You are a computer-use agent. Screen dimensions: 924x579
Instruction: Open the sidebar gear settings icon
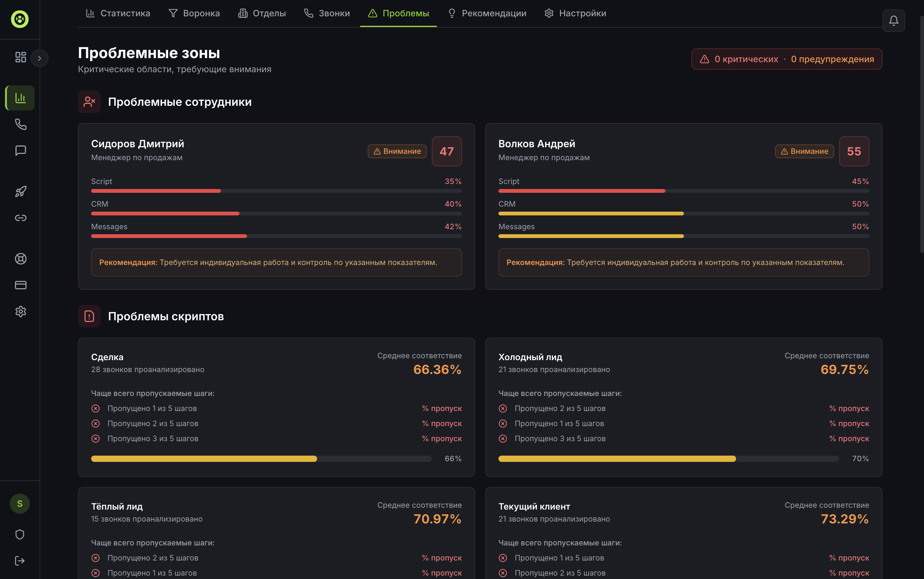[x=20, y=311]
